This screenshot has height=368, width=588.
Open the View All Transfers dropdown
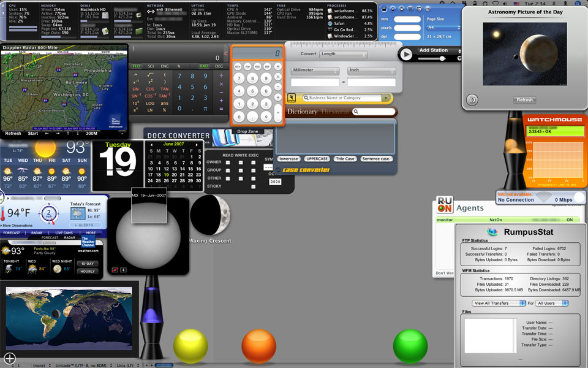coord(499,303)
